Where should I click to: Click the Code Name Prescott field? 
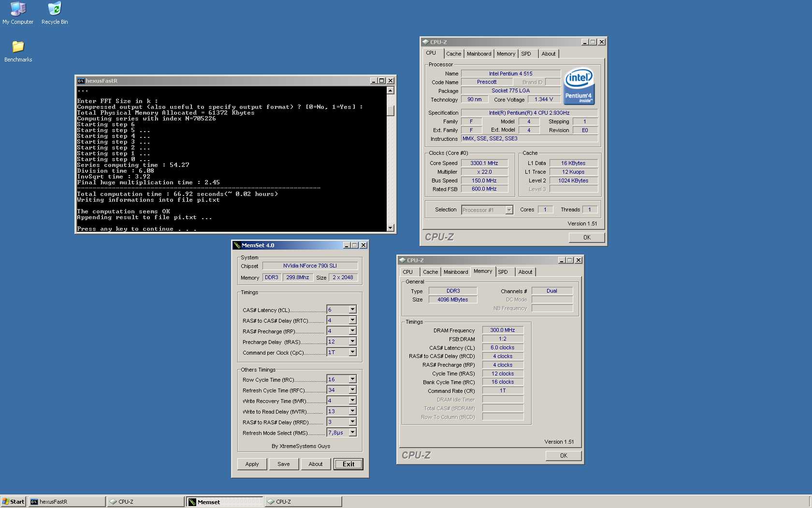(x=487, y=82)
